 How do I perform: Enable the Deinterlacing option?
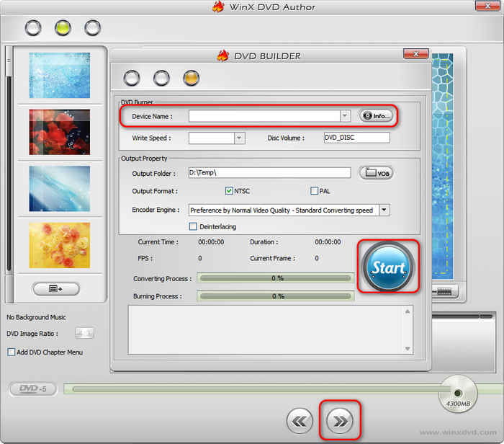[x=193, y=226]
